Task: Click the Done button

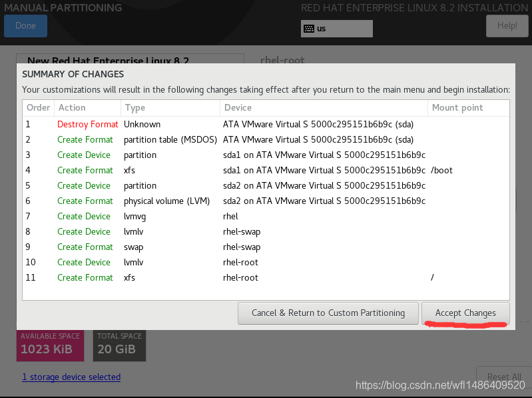Action: [x=25, y=26]
